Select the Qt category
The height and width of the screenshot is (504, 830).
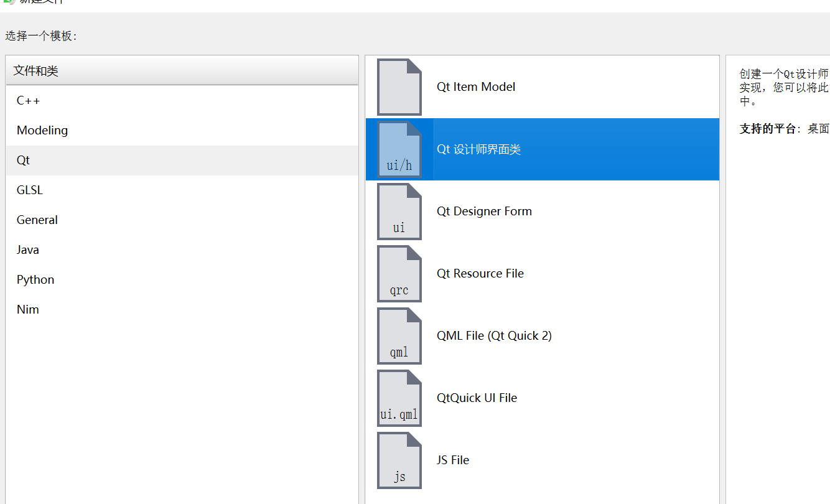[182, 161]
